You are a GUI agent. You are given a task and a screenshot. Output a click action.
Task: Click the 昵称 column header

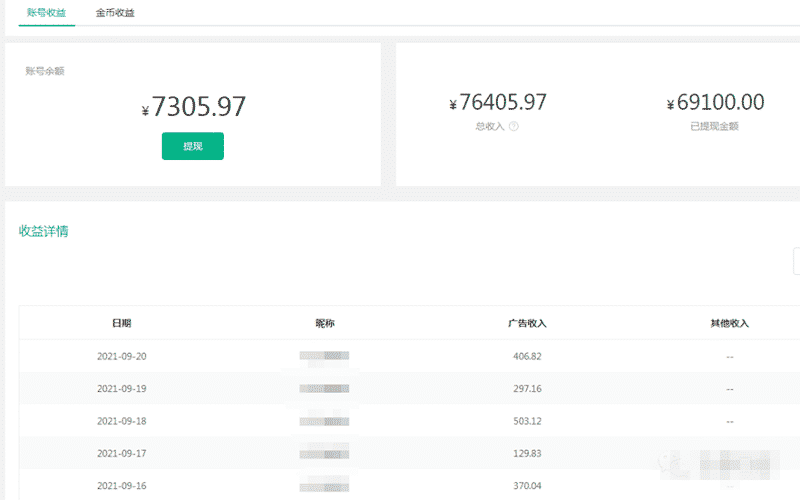pos(324,323)
